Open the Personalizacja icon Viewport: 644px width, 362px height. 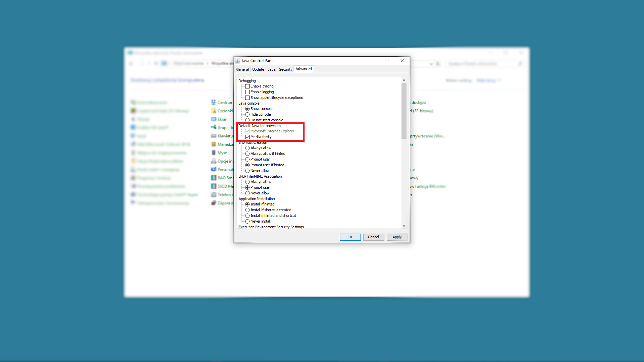tap(214, 170)
